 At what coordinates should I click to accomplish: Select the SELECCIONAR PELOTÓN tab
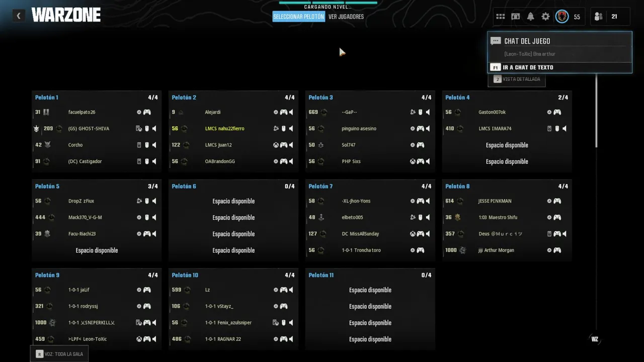[x=299, y=17]
